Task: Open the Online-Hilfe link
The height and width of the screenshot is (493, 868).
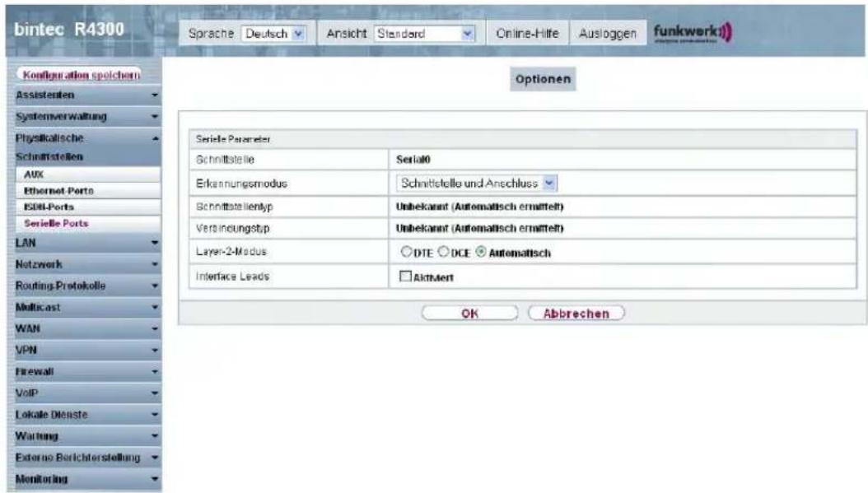Action: coord(527,34)
